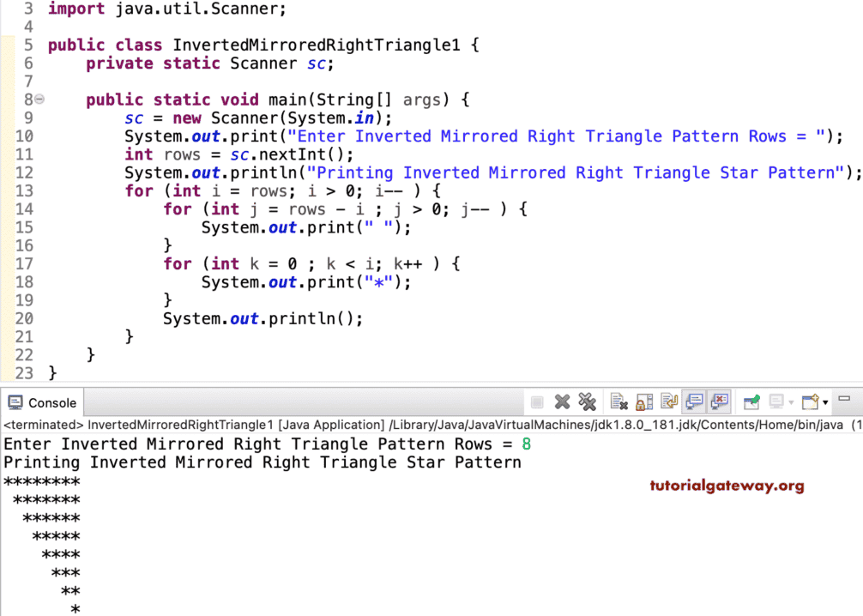
Task: Switch to the Console tab
Action: point(41,402)
